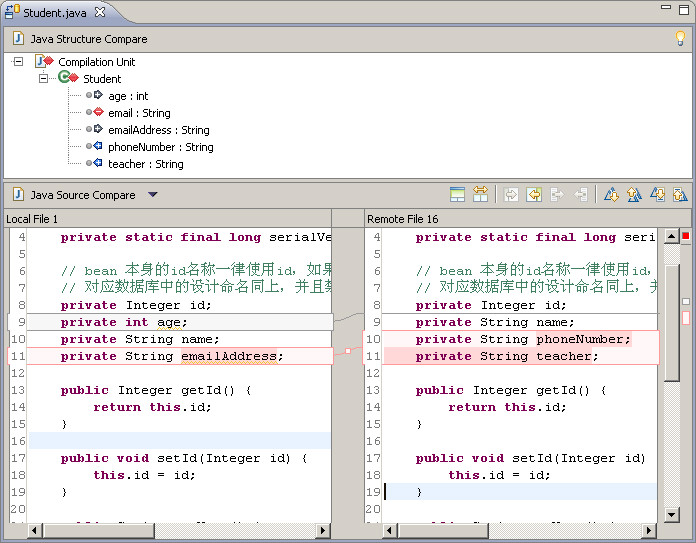Viewport: 696px width, 543px height.
Task: Toggle the ancestor pane view icon
Action: tap(457, 195)
